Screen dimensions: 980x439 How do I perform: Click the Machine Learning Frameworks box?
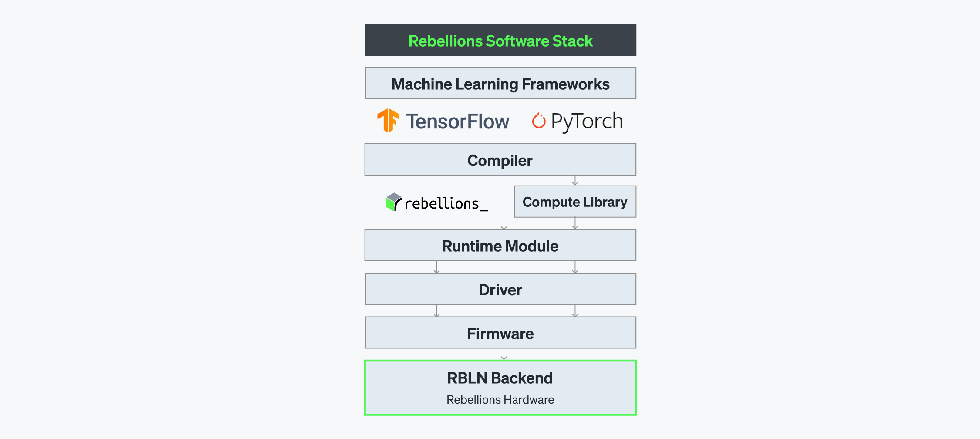500,83
